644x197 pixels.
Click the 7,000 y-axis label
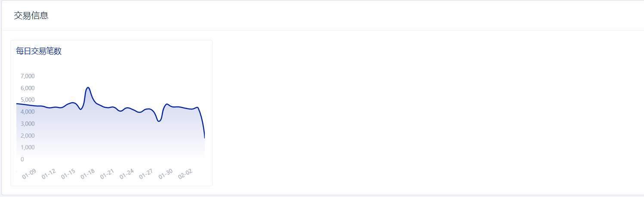click(x=28, y=76)
